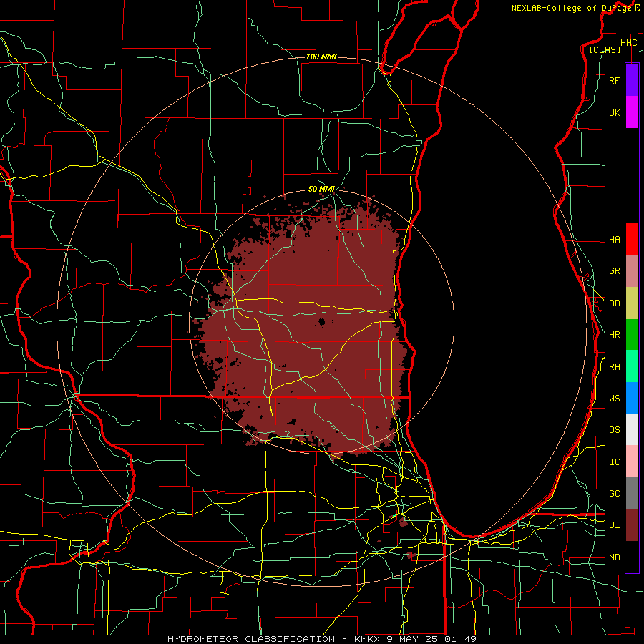
Task: Click the GR legend label text
Action: (614, 271)
